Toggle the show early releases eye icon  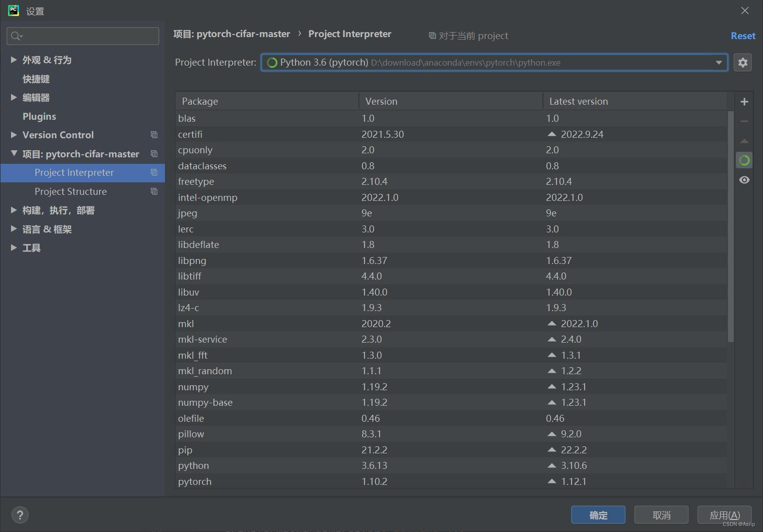coord(744,180)
